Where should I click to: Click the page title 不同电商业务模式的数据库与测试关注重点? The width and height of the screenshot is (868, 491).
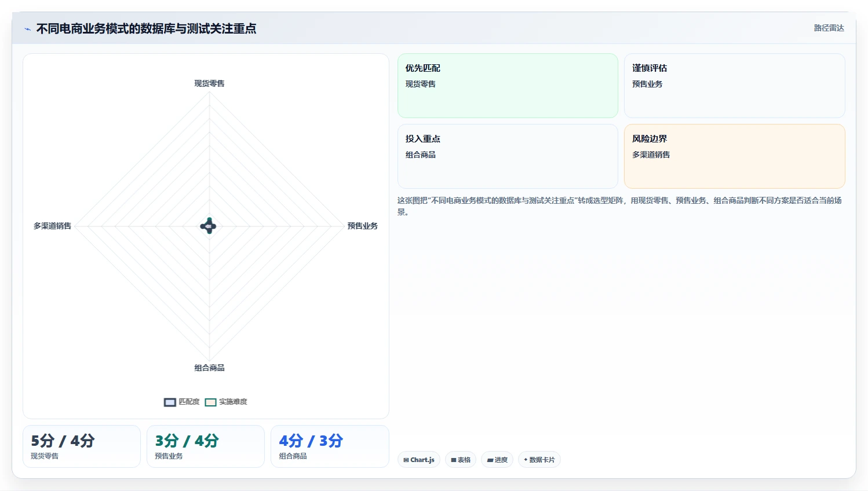146,28
